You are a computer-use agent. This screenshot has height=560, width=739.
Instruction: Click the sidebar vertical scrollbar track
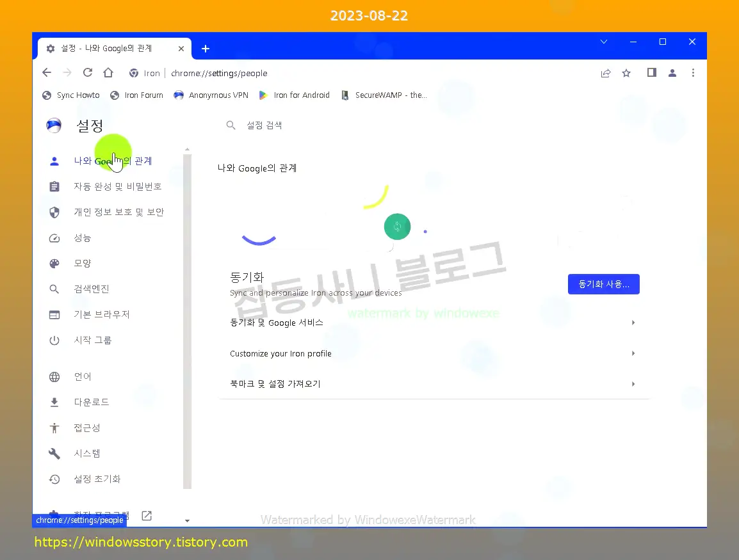(187, 321)
